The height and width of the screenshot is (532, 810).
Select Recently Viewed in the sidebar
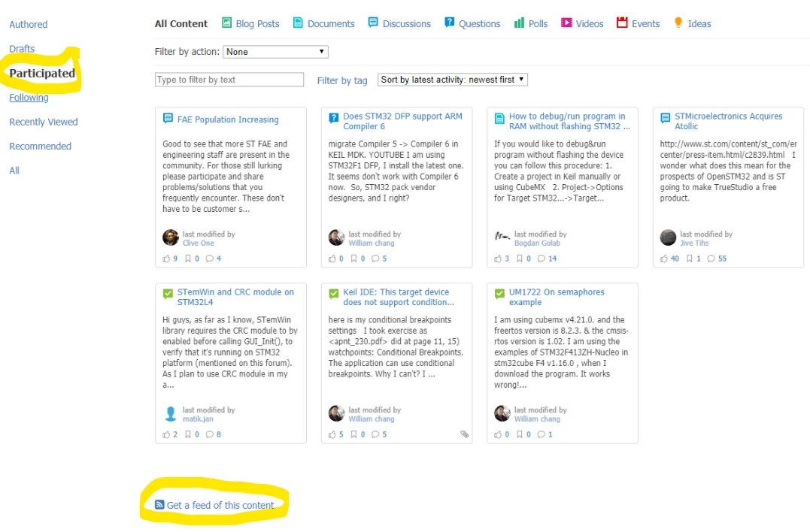point(44,122)
